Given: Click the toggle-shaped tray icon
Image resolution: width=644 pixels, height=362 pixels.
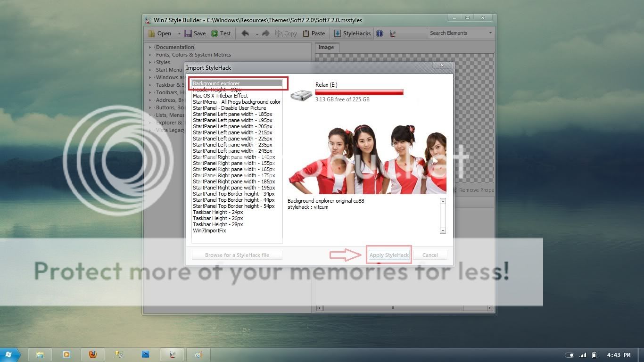Looking at the screenshot, I should (x=570, y=355).
